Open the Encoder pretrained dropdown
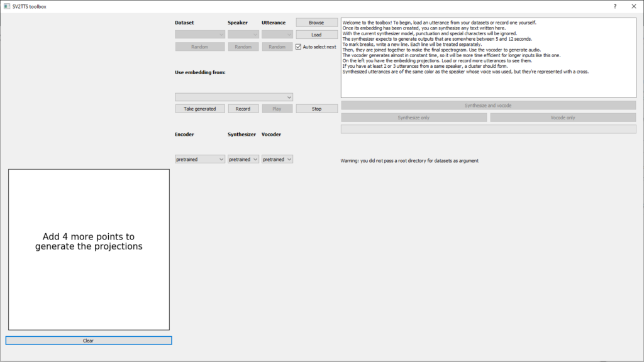 point(200,159)
